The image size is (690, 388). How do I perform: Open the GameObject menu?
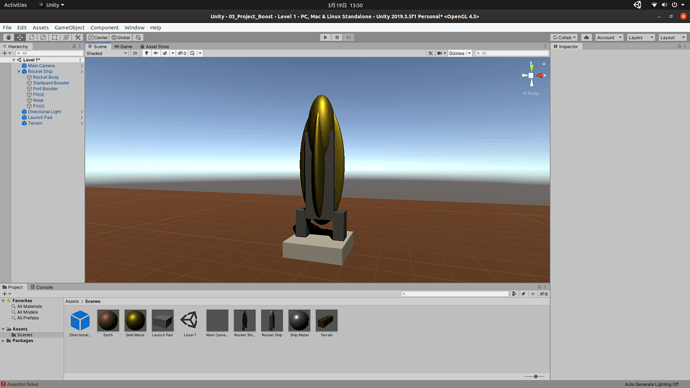tap(70, 27)
